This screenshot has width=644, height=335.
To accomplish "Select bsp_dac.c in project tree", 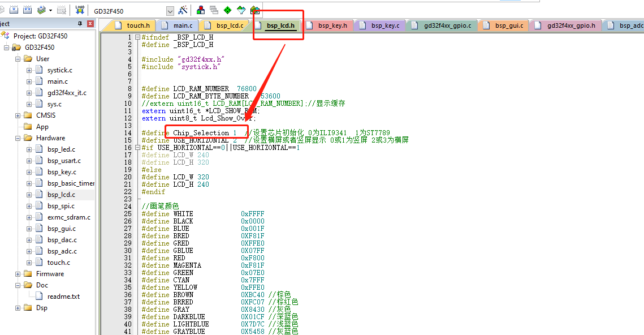I will point(62,239).
